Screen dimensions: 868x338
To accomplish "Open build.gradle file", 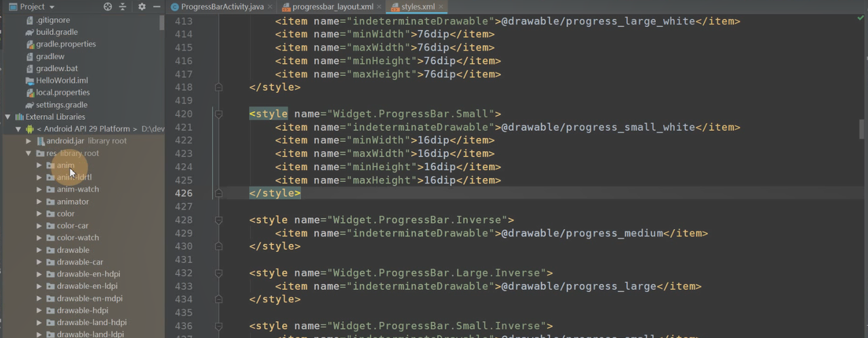I will point(56,32).
